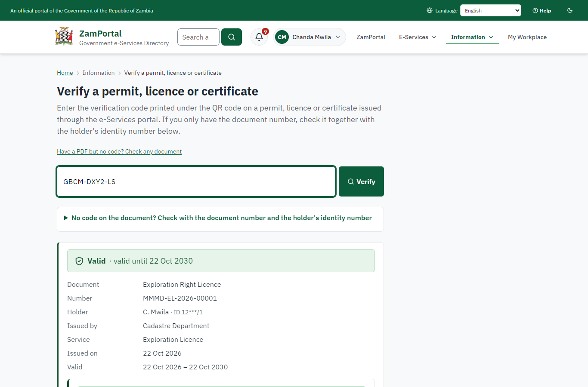
Task: Click the verification code input field
Action: click(196, 181)
